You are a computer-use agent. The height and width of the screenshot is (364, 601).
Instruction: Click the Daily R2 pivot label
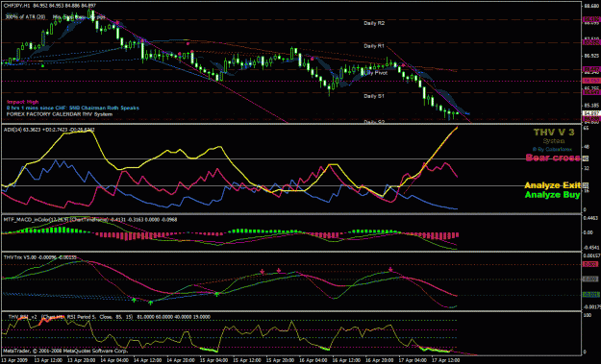click(x=374, y=23)
